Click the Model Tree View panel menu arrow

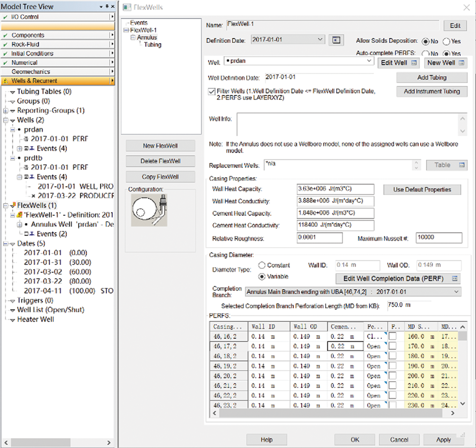pyautogui.click(x=101, y=6)
